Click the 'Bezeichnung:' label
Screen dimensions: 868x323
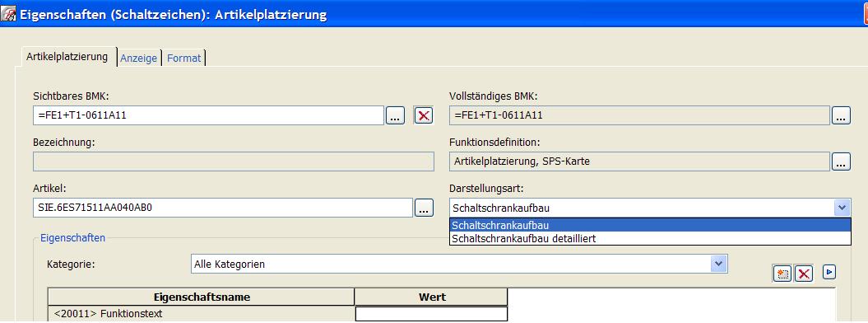(x=64, y=143)
